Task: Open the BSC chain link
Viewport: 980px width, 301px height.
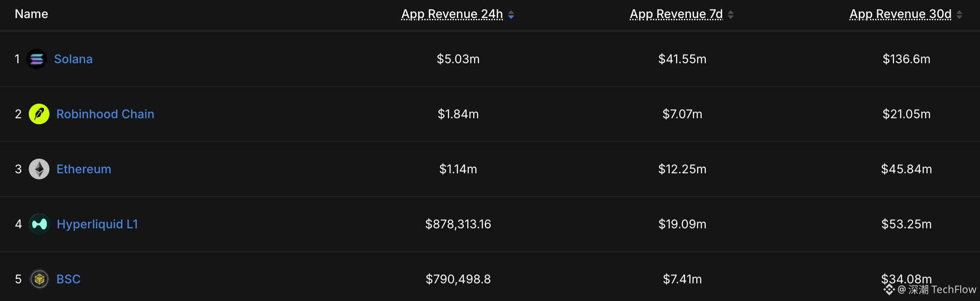Action: (x=69, y=279)
